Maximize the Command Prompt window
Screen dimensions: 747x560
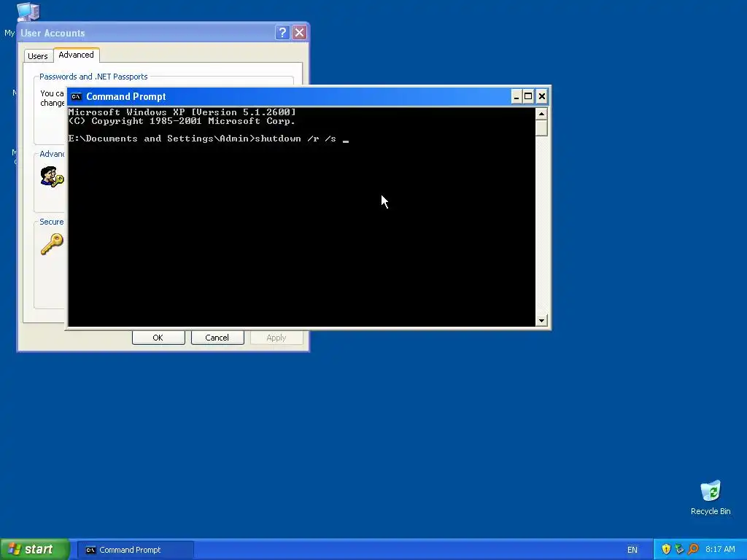click(528, 97)
